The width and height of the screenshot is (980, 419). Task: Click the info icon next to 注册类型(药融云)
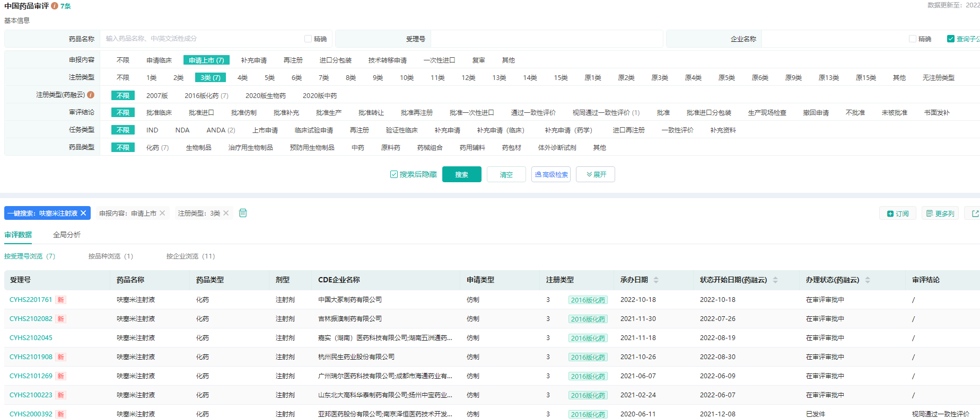pos(91,95)
